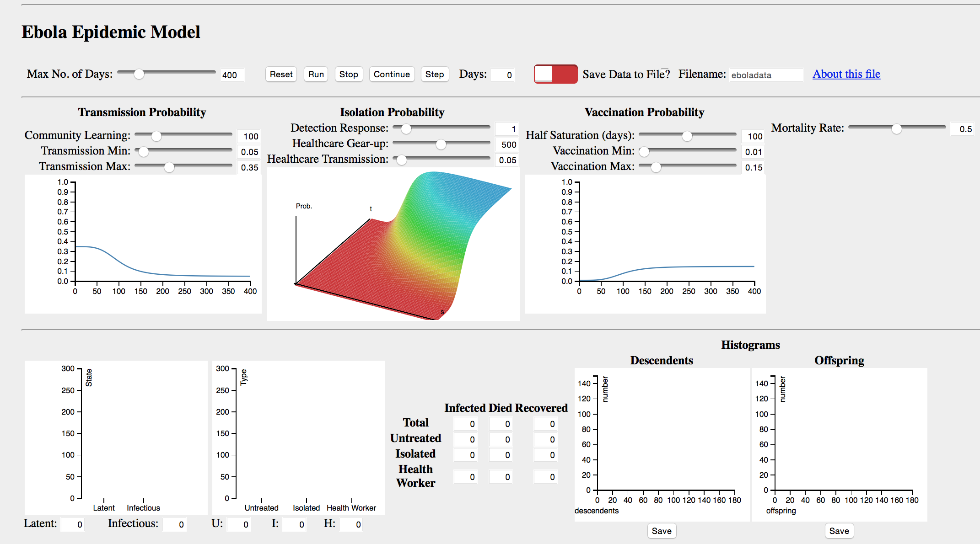Click the Total Died value cell
The width and height of the screenshot is (980, 544).
coord(501,424)
